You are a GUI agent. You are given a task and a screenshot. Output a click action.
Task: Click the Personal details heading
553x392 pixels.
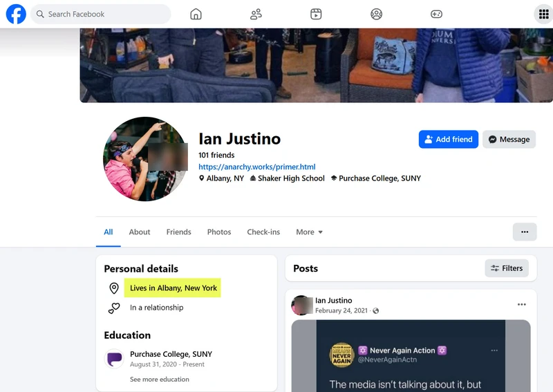pos(141,269)
